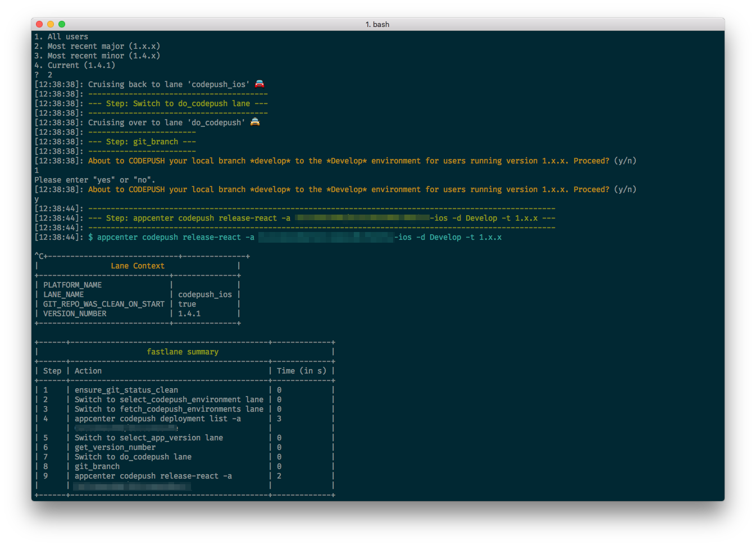Click 'Switch to select_codepush_environment lane' row

tap(169, 399)
